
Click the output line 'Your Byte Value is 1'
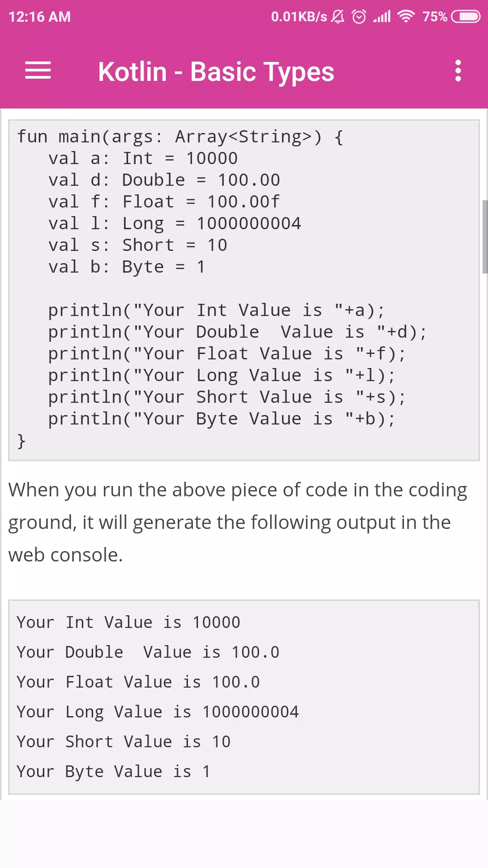click(113, 772)
